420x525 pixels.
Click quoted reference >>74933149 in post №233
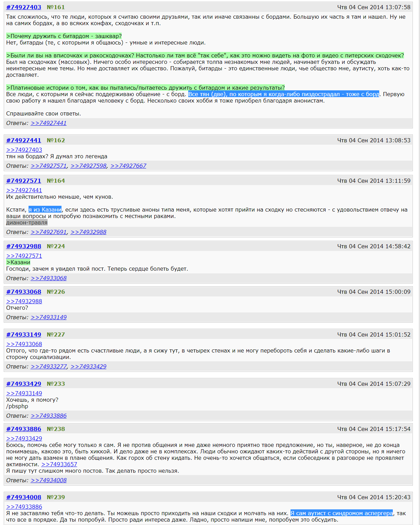tap(24, 393)
